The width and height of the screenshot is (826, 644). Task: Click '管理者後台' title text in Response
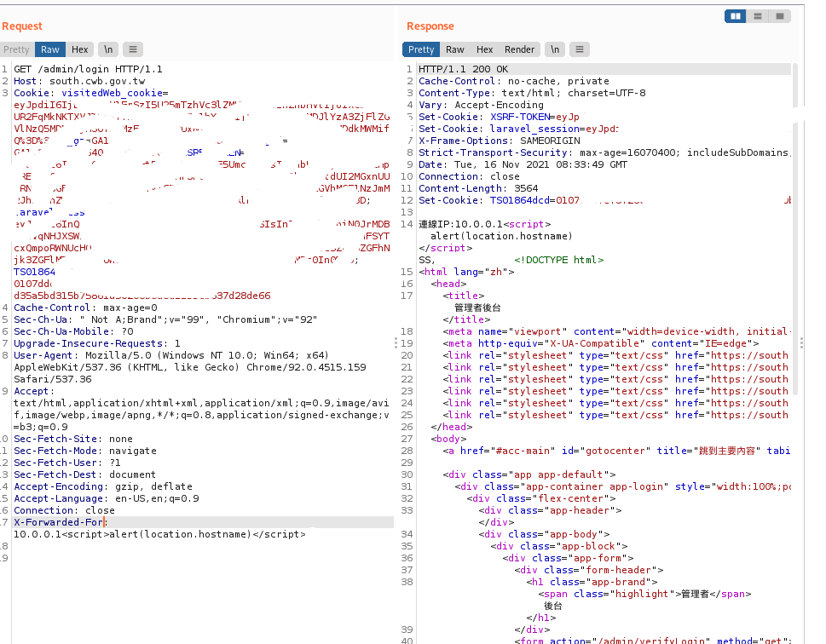tap(478, 308)
